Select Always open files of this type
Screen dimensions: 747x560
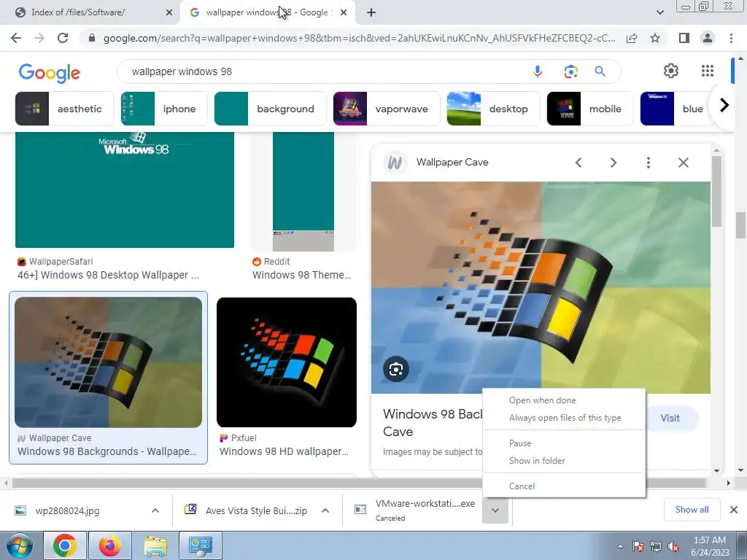[x=565, y=418]
